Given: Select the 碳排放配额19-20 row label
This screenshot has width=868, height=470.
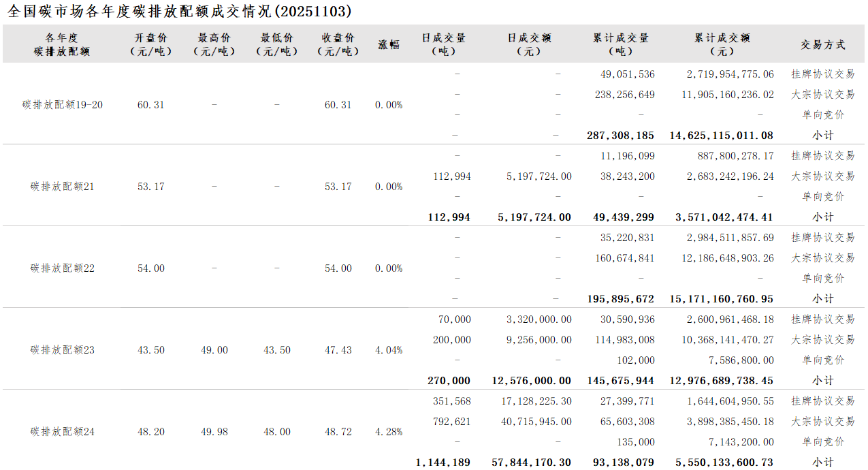Looking at the screenshot, I should pos(63,105).
